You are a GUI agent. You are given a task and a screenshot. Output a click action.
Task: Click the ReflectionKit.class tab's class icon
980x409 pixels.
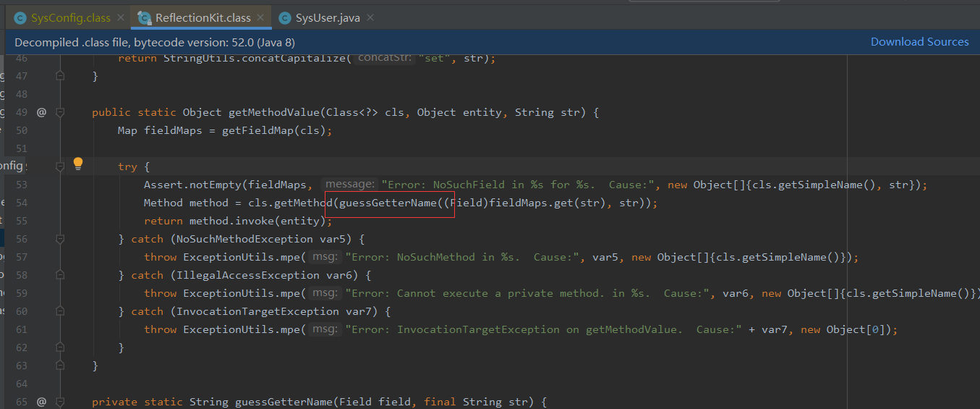[x=145, y=17]
